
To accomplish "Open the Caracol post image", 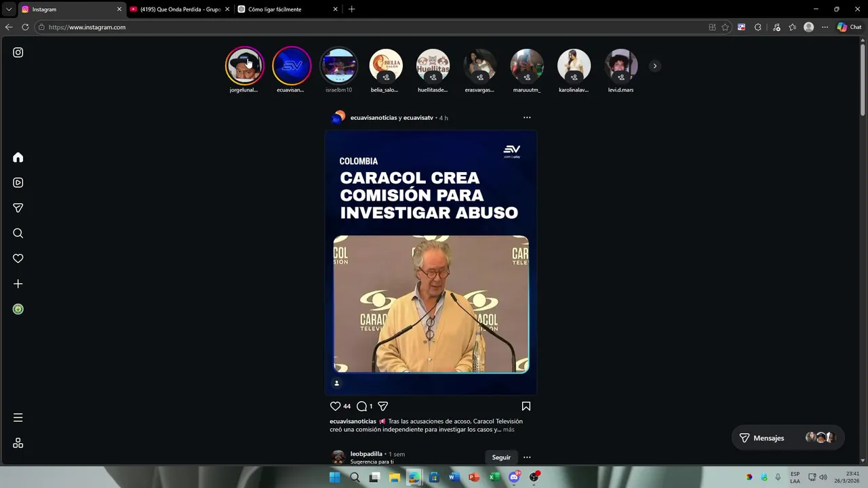I will [431, 263].
